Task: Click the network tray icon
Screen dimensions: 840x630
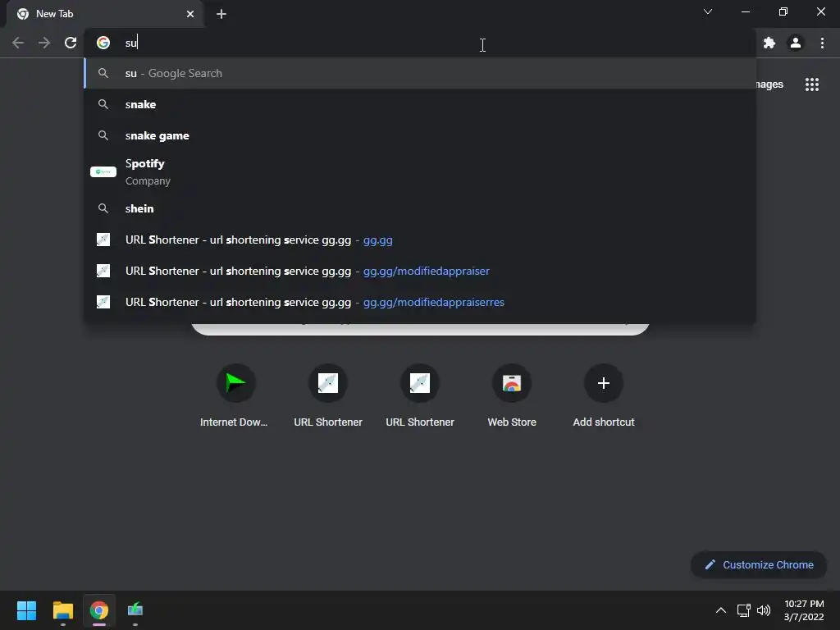Action: (743, 610)
